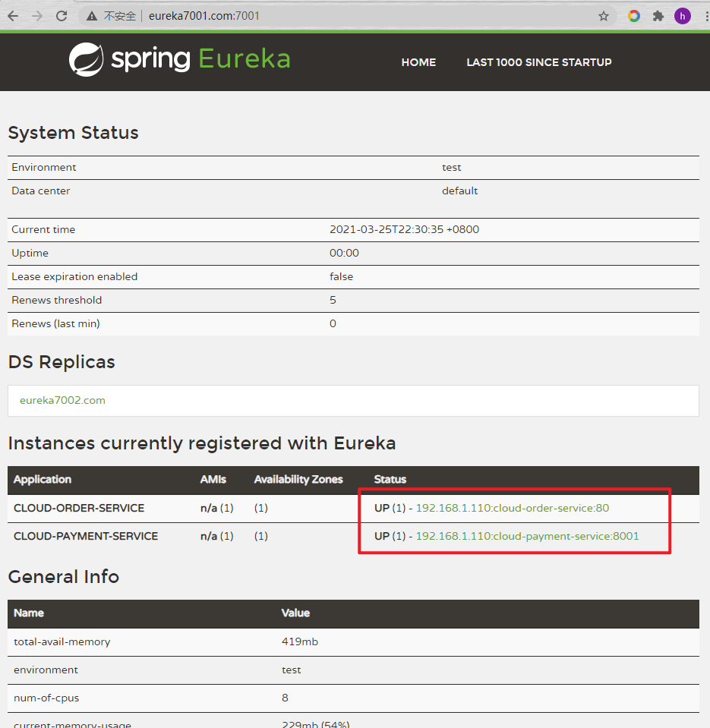
Task: Open the purple profile avatar
Action: 682,16
